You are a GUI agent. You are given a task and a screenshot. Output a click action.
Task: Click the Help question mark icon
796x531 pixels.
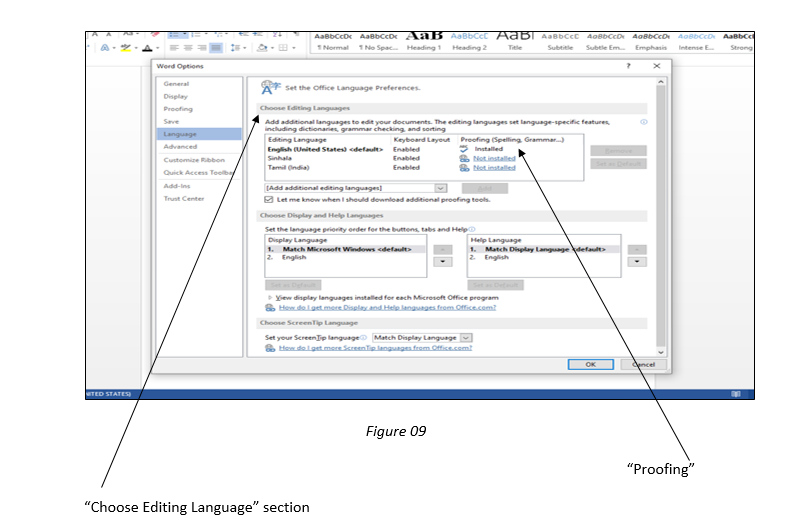click(628, 66)
